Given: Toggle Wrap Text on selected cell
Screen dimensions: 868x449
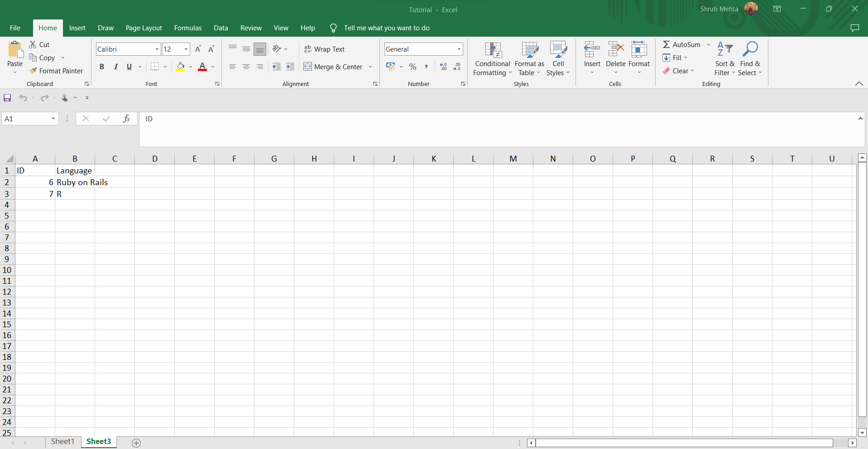Looking at the screenshot, I should [x=324, y=49].
